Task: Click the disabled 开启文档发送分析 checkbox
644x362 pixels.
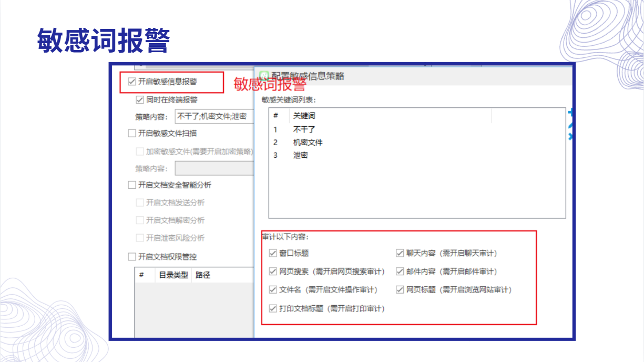Action: tap(140, 203)
